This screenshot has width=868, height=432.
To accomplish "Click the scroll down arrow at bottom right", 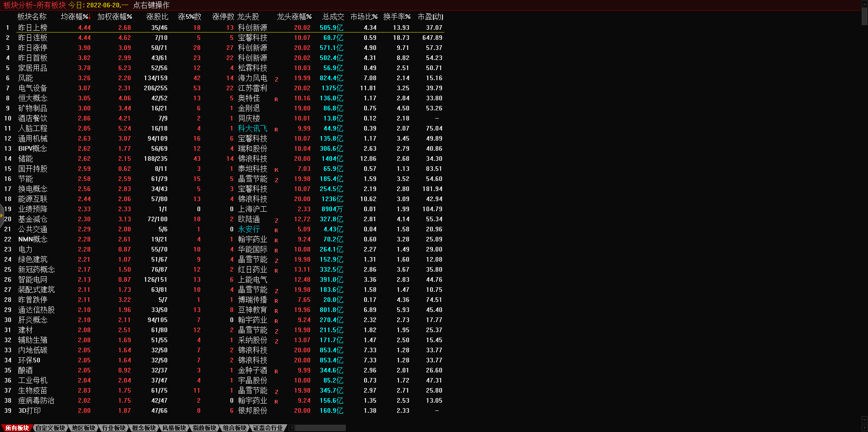I will coord(864,420).
